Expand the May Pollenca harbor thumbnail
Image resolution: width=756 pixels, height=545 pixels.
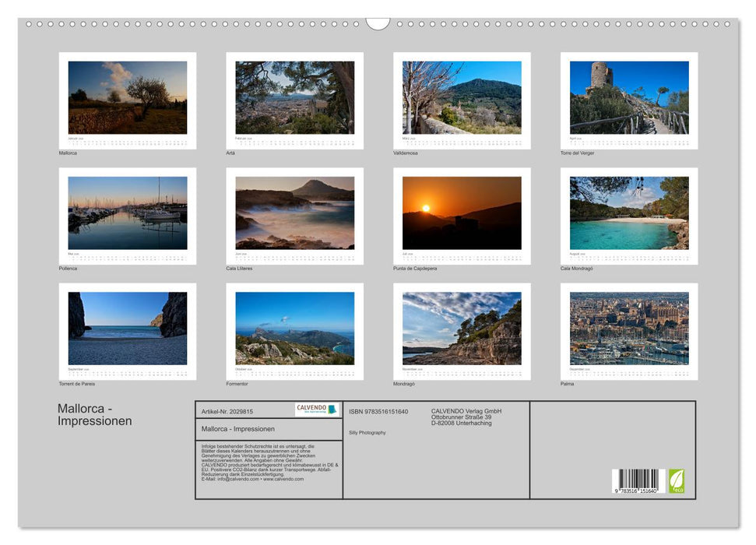tap(127, 216)
